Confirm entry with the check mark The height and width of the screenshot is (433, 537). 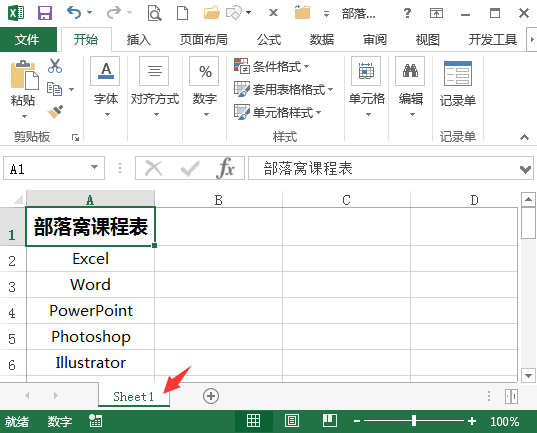[190, 168]
